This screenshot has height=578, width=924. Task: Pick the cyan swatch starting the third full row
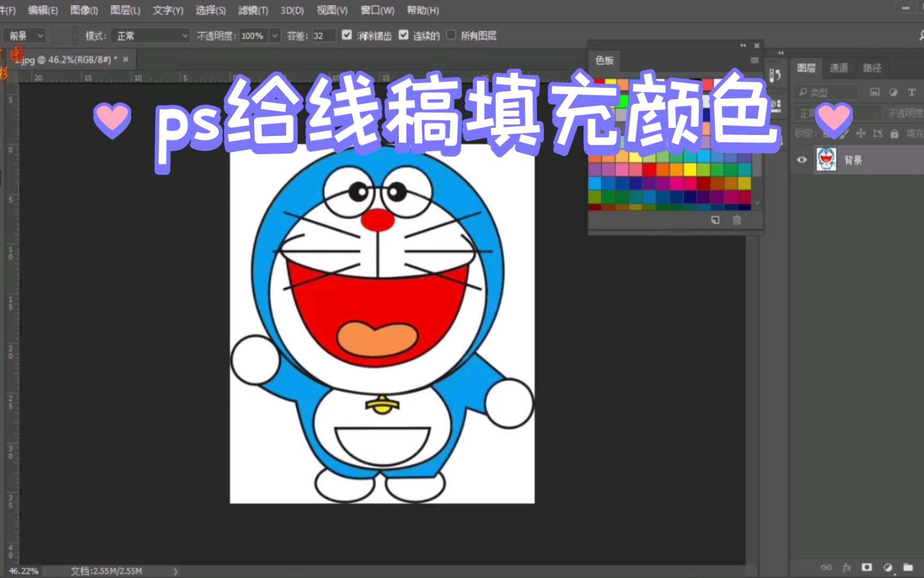pos(595,183)
